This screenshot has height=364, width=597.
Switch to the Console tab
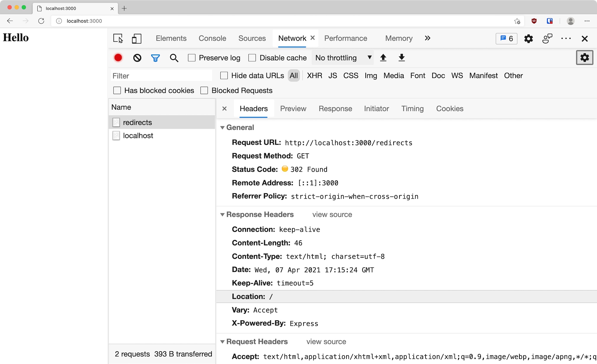(x=212, y=38)
